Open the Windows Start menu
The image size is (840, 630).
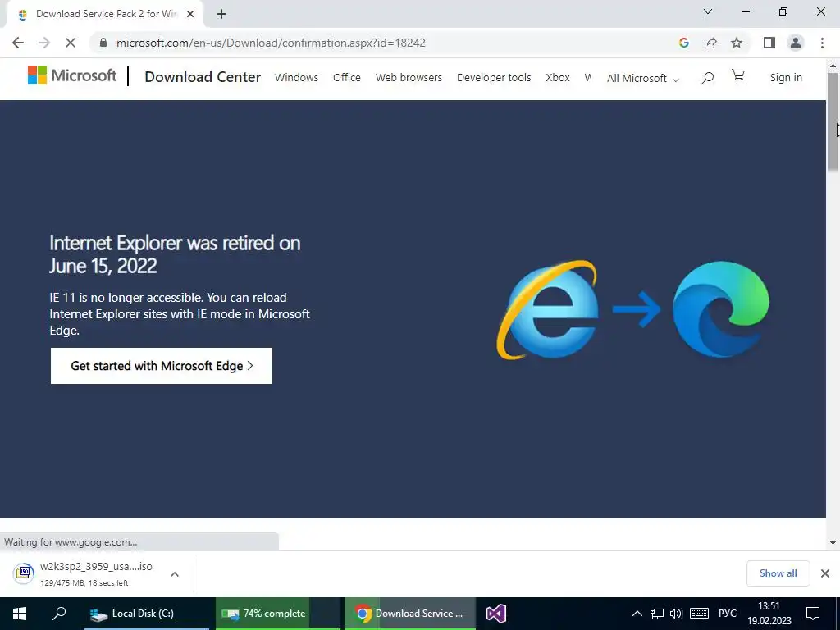(x=20, y=614)
